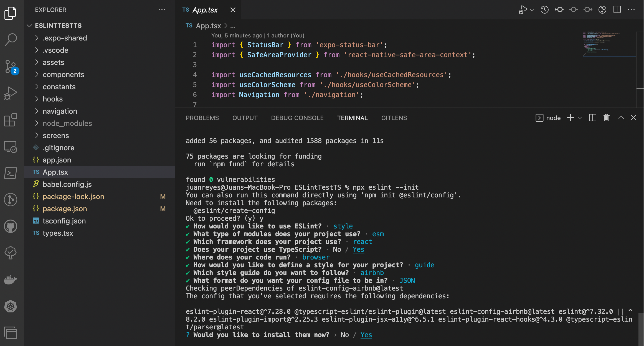Viewport: 644px width, 346px height.
Task: Switch to the GITLENS panel tab
Action: [394, 118]
